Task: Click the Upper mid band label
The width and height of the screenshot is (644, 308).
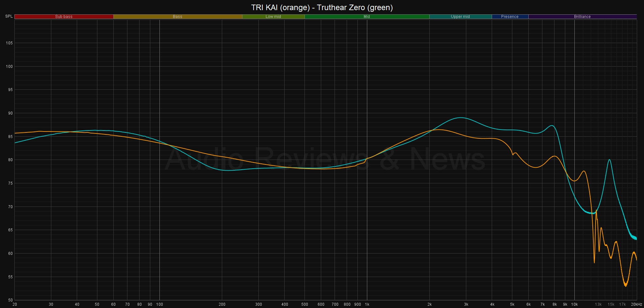Action: pos(460,17)
